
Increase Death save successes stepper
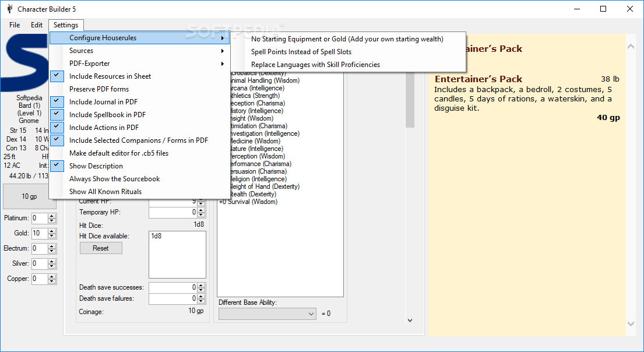[x=201, y=286]
